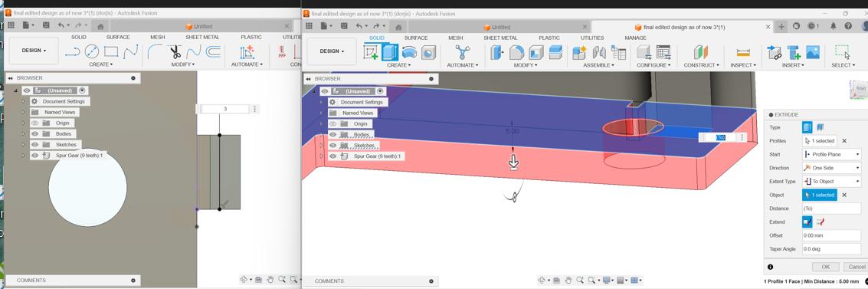The height and width of the screenshot is (289, 868).
Task: Click Insert Derive icon in Insert group
Action: (x=774, y=52)
